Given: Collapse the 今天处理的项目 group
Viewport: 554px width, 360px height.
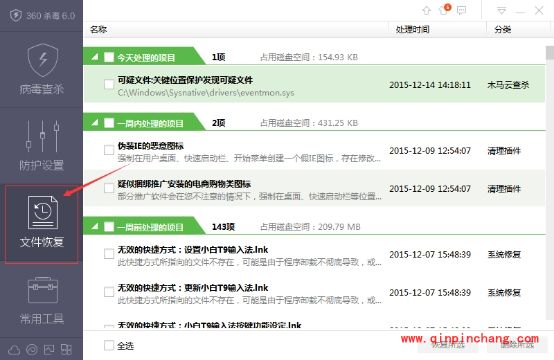Looking at the screenshot, I should tap(95, 57).
